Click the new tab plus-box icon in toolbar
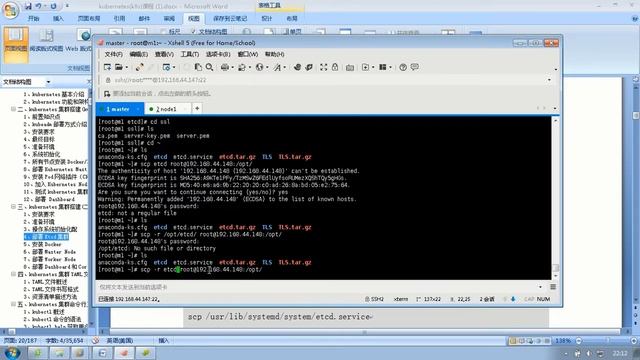The image size is (640, 360). click(x=365, y=67)
